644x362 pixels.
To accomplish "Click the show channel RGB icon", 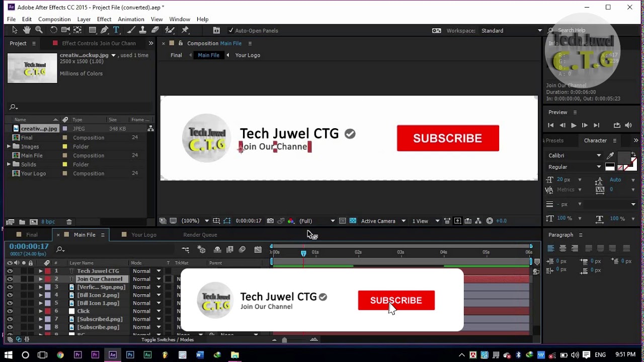I will [291, 221].
